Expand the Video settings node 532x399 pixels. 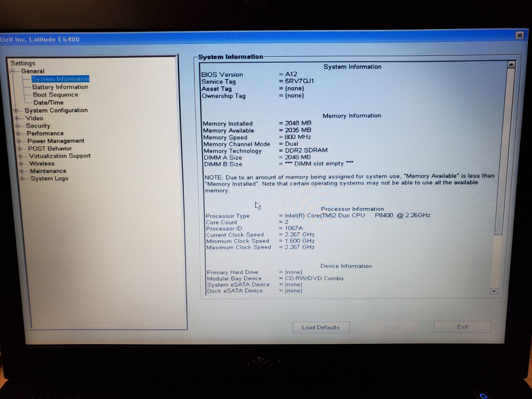(x=17, y=118)
